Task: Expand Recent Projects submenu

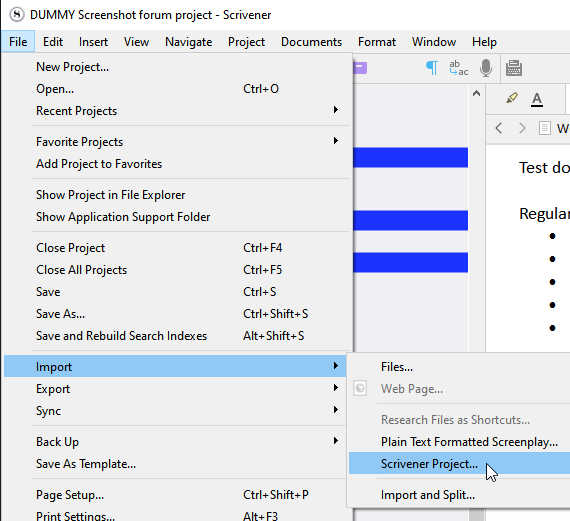Action: click(x=178, y=111)
